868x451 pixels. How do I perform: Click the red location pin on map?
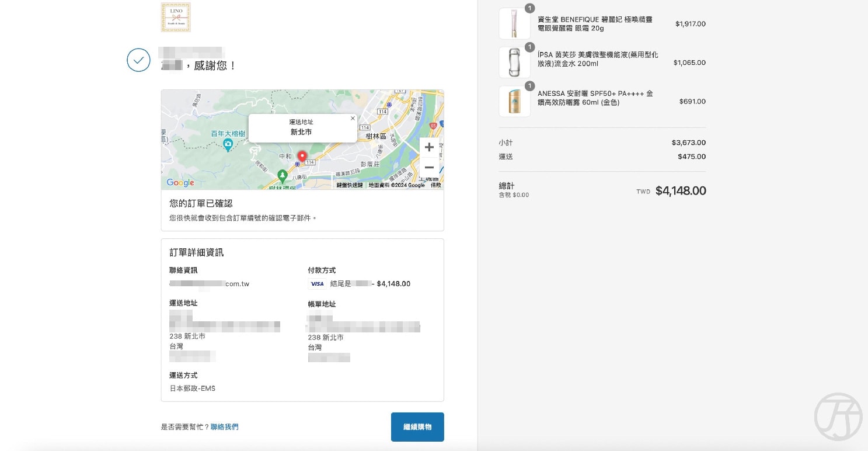pyautogui.click(x=302, y=157)
